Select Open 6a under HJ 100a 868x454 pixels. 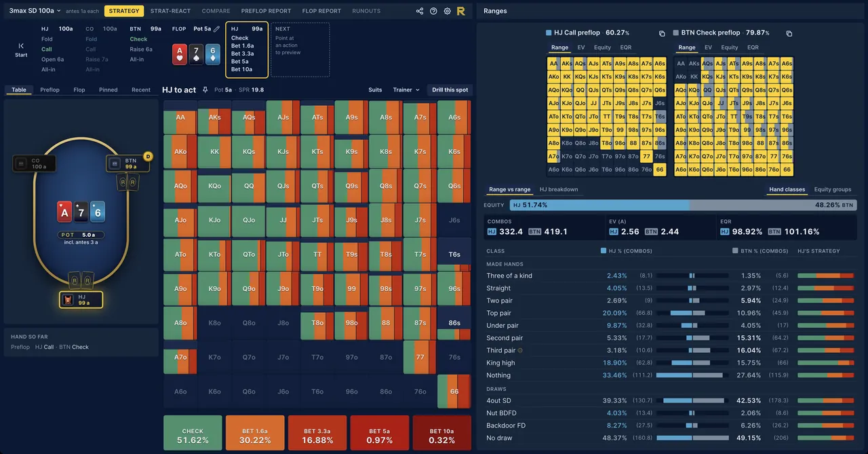coord(53,59)
